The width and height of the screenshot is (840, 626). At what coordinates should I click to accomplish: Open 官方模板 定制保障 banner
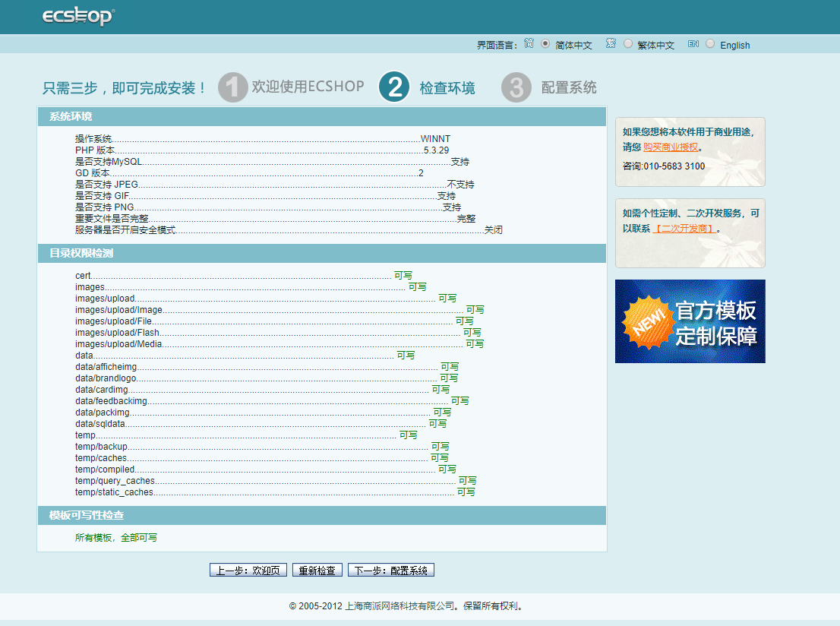coord(690,321)
